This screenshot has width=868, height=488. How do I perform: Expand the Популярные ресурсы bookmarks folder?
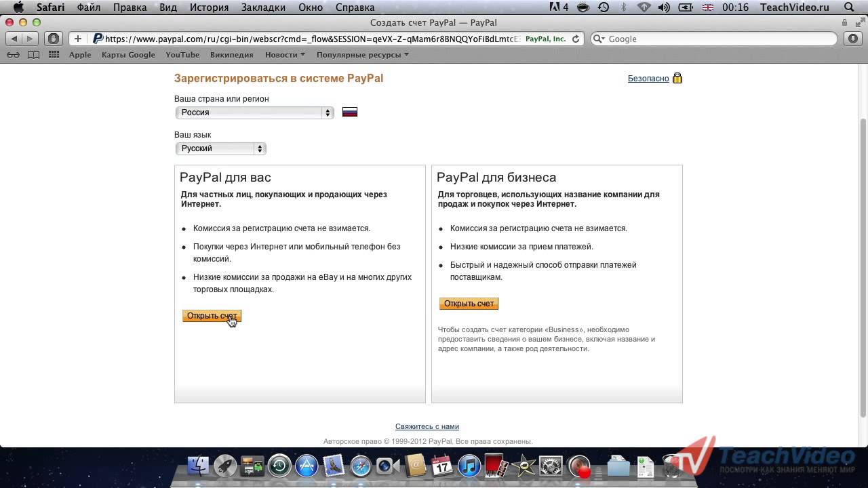[x=363, y=55]
